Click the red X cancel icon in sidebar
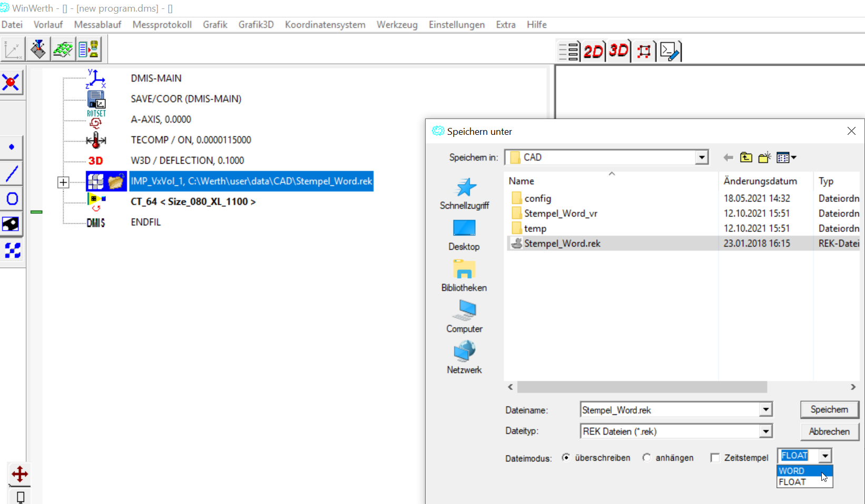Image resolution: width=865 pixels, height=504 pixels. pos(11,83)
